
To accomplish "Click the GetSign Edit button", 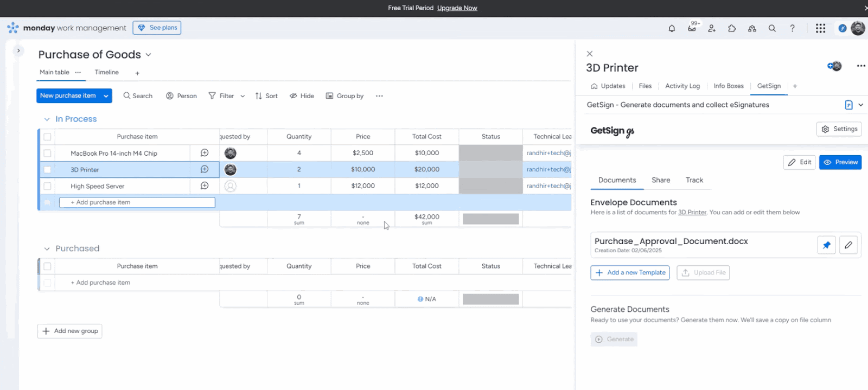I will [x=799, y=162].
